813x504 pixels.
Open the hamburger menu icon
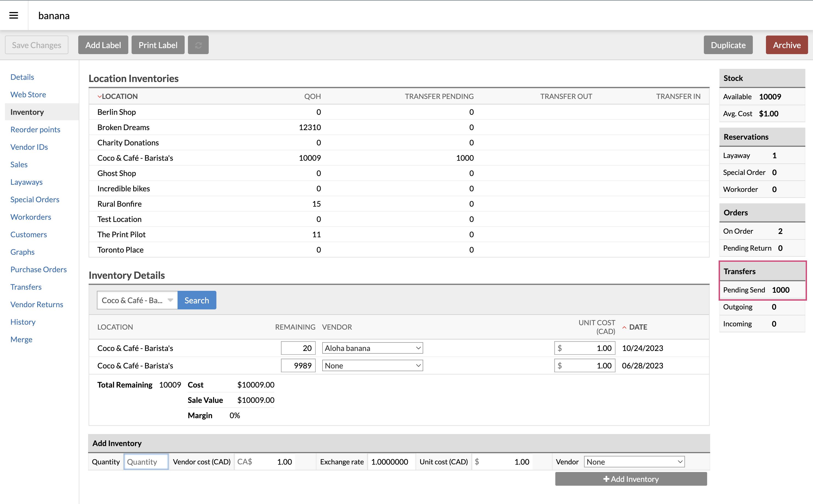tap(13, 15)
